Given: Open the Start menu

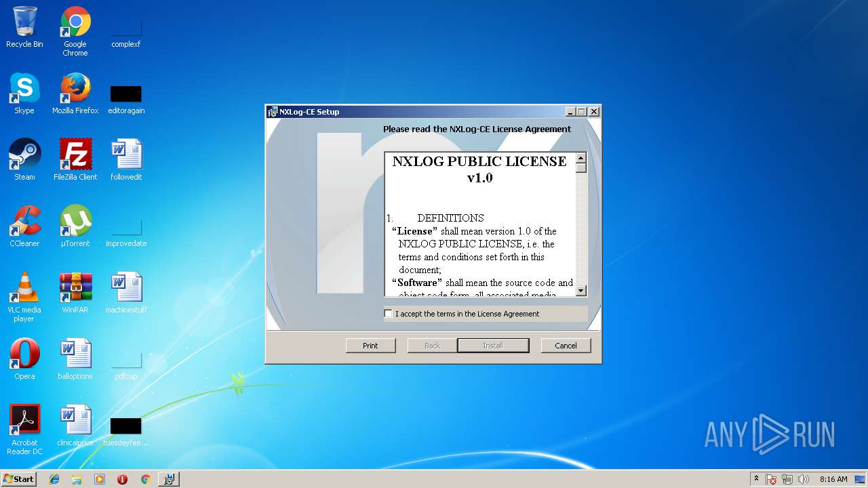Looking at the screenshot, I should (x=18, y=479).
